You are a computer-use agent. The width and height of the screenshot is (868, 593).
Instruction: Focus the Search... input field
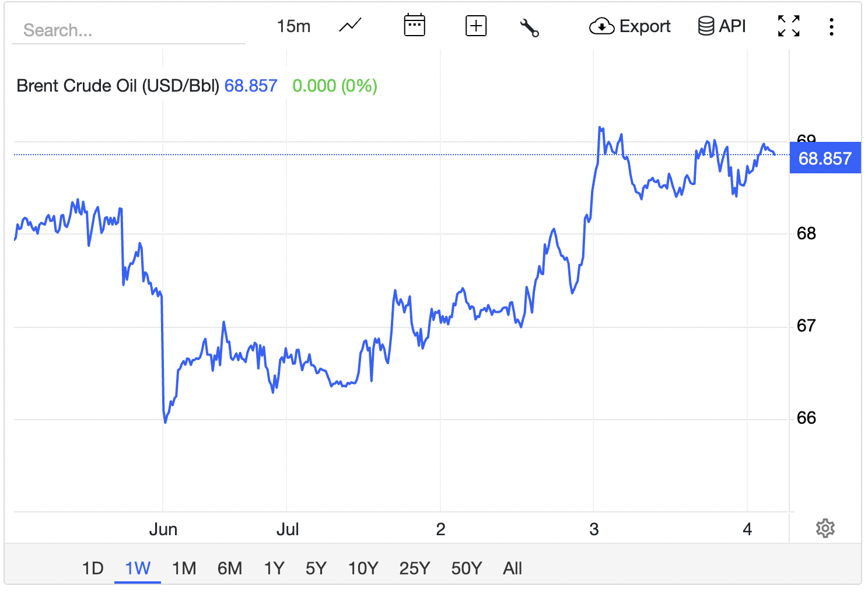[x=128, y=30]
